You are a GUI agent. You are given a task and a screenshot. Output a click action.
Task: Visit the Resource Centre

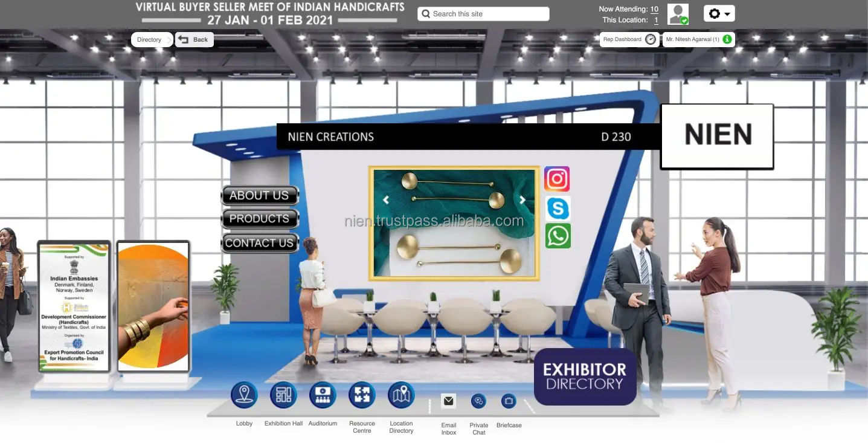362,395
